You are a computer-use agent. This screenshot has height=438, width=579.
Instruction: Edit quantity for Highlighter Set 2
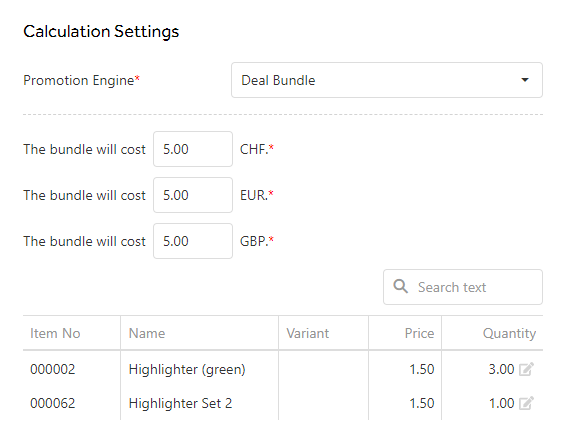526,403
